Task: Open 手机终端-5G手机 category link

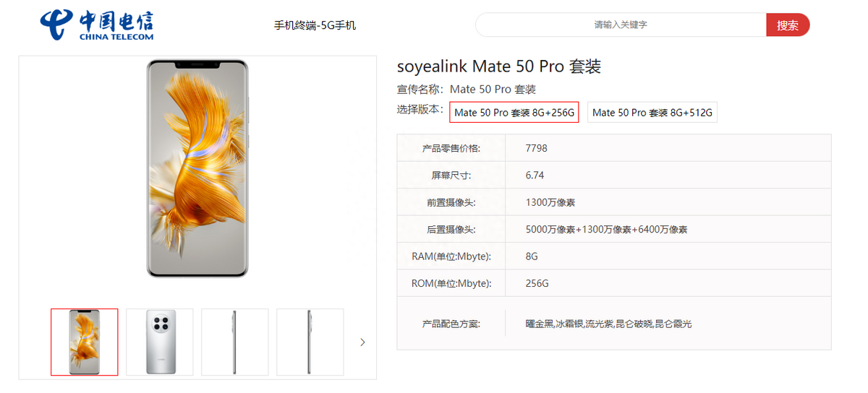Action: click(315, 25)
